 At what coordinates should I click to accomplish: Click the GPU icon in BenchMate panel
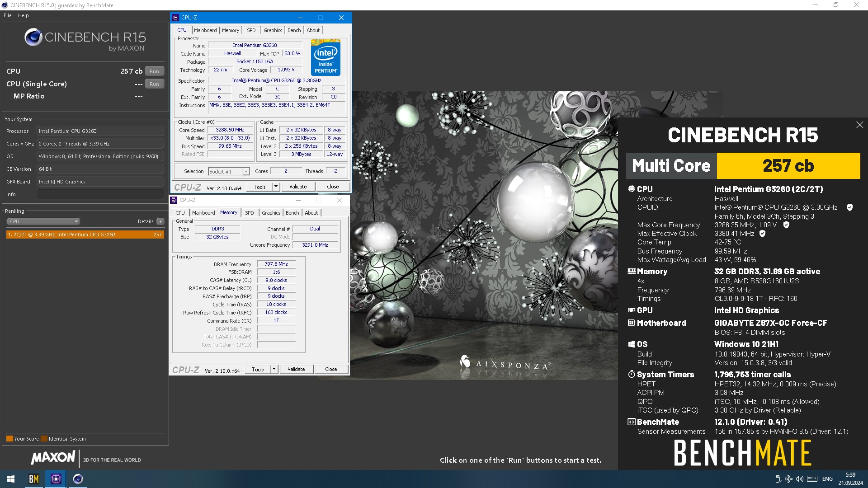tap(632, 310)
